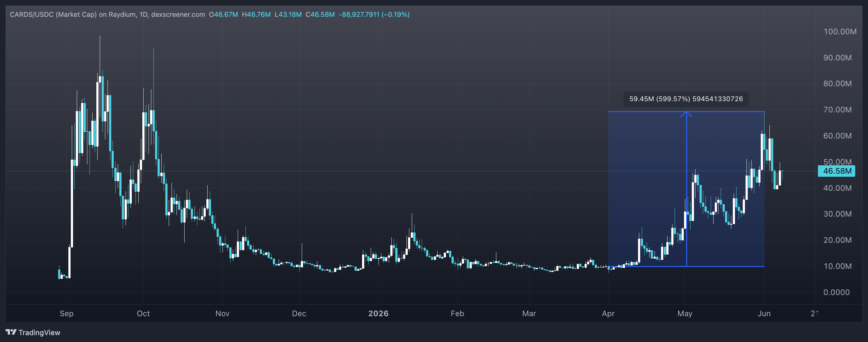Click the TradingView logo icon

(x=11, y=332)
